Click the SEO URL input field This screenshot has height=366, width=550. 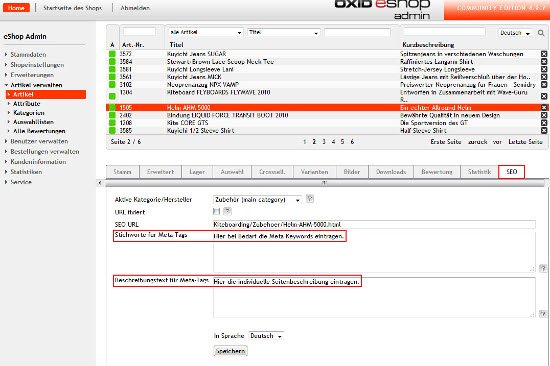click(374, 224)
